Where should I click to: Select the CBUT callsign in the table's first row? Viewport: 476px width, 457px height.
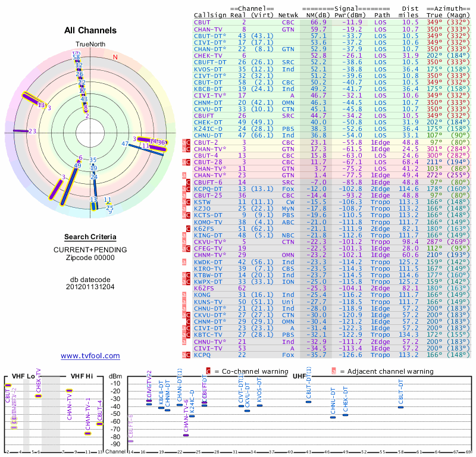point(202,23)
